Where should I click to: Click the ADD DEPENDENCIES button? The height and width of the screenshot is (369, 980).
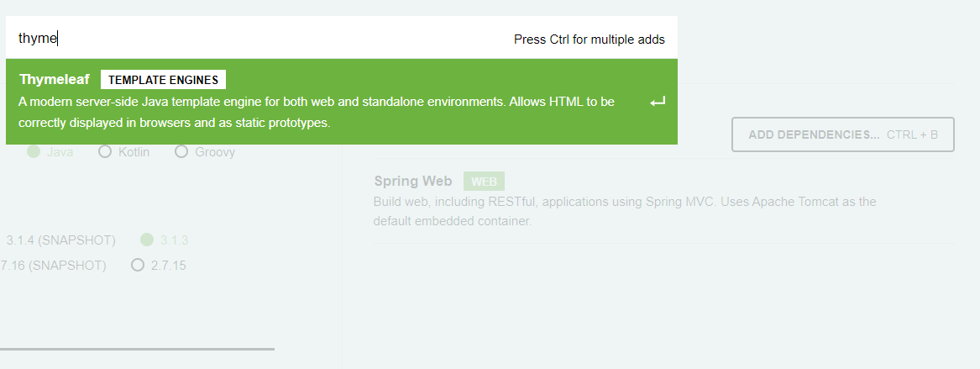pyautogui.click(x=814, y=134)
